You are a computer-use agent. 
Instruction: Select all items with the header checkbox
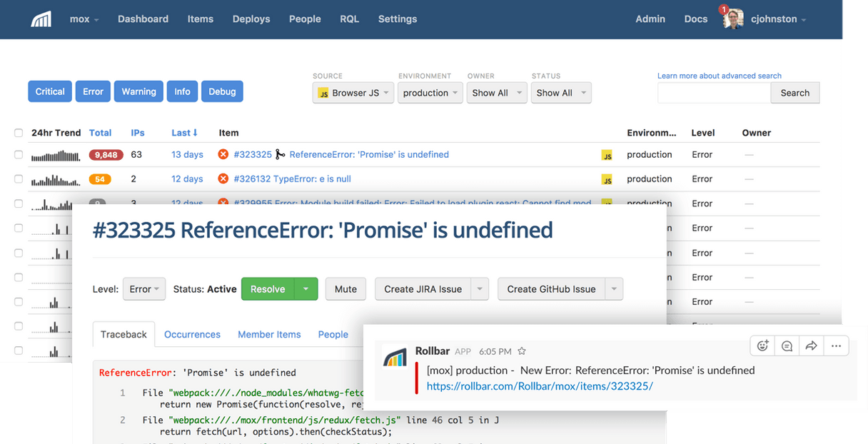(x=19, y=133)
